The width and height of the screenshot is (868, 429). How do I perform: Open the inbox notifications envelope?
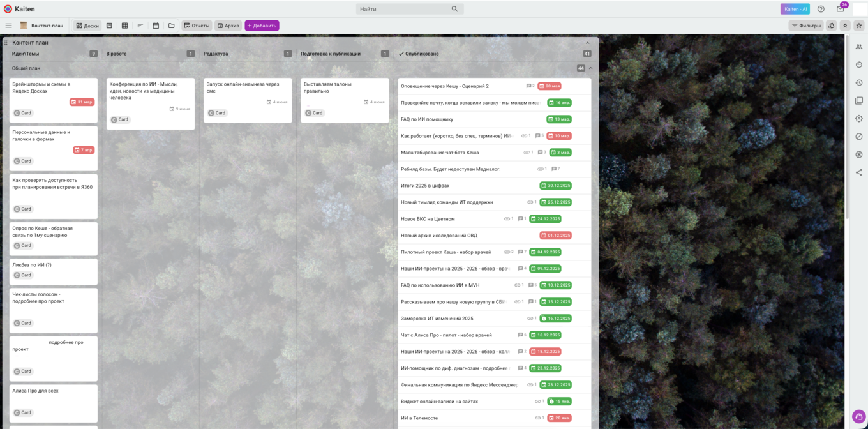(x=840, y=9)
